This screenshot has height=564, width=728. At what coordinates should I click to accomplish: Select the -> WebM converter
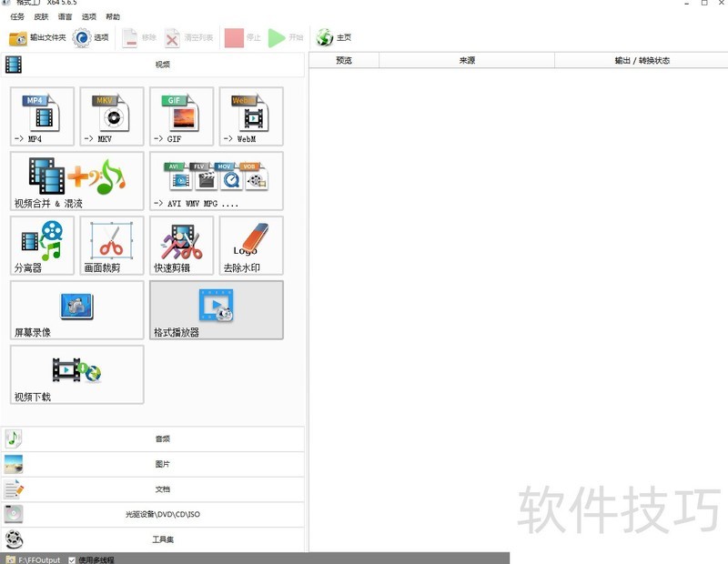[x=249, y=116]
